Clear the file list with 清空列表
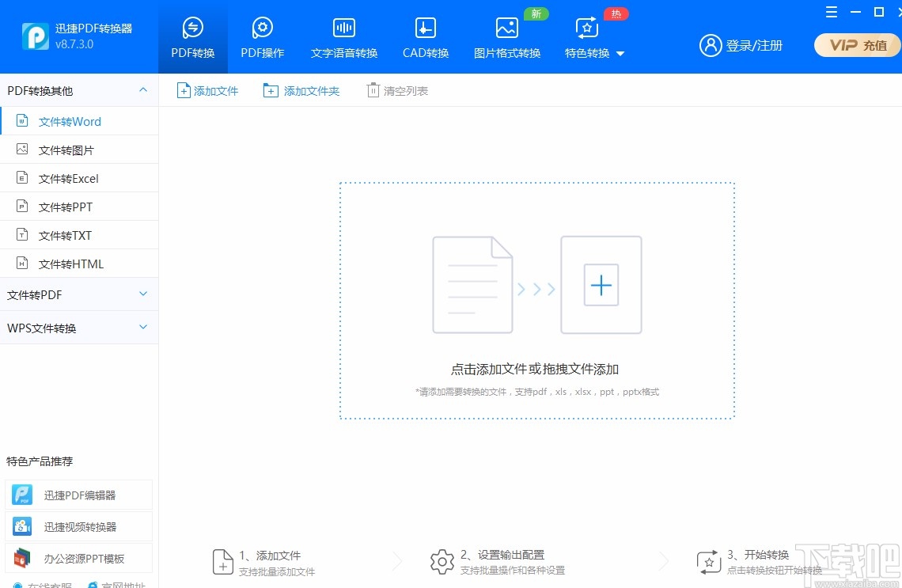This screenshot has height=588, width=902. tap(397, 90)
